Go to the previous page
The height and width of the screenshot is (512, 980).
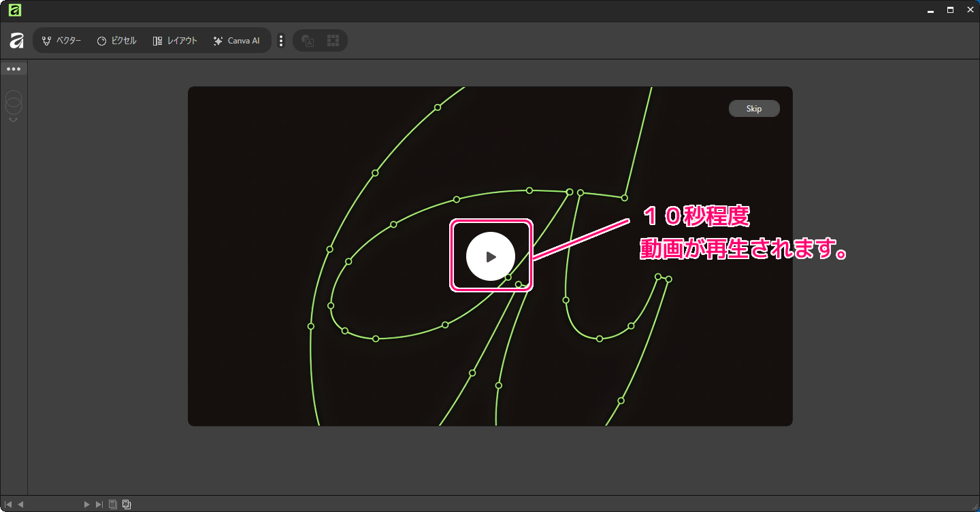coord(20,505)
